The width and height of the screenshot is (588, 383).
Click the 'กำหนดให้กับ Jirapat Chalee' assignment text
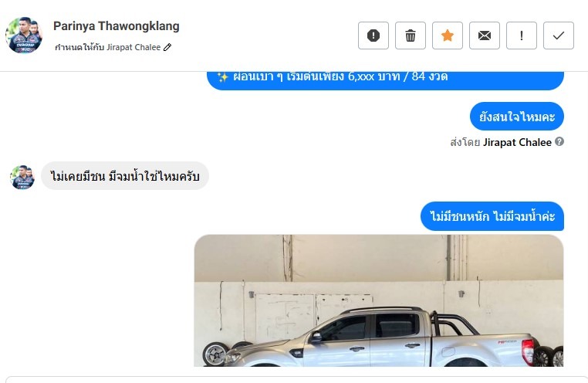(x=107, y=47)
